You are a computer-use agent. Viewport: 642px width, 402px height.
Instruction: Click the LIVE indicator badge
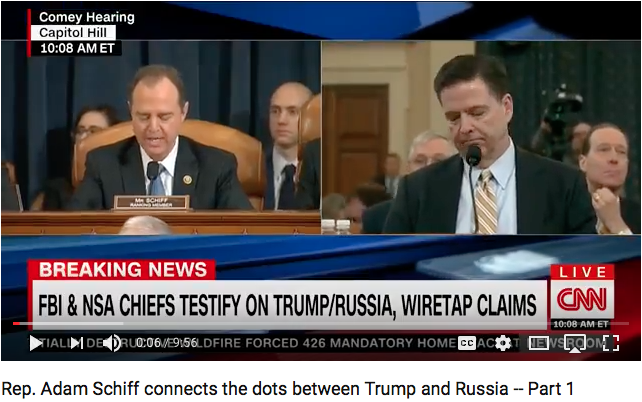582,272
